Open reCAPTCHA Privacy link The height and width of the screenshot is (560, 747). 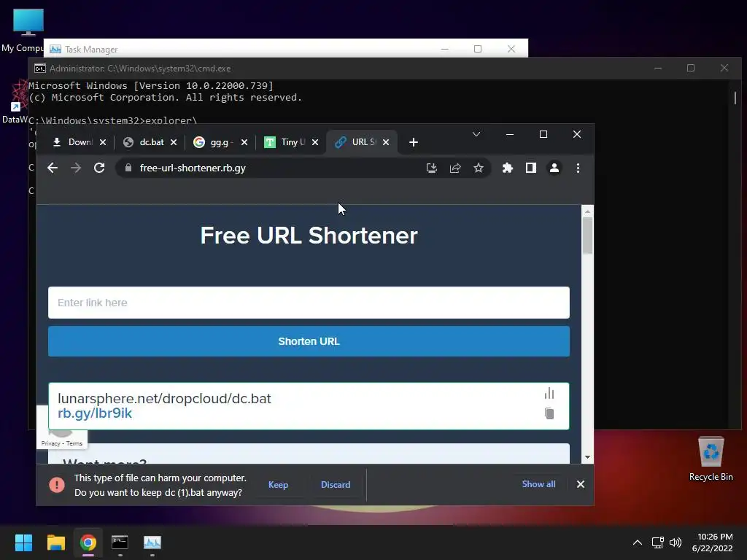point(50,443)
